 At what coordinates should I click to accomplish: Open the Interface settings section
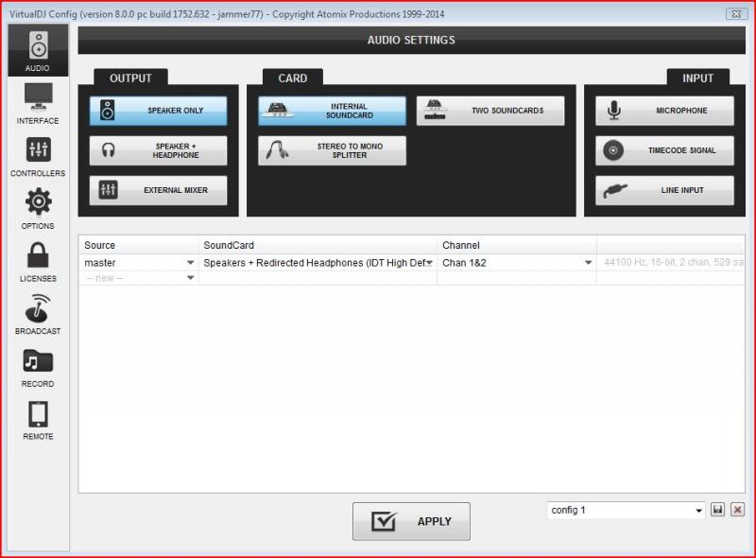pos(38,103)
